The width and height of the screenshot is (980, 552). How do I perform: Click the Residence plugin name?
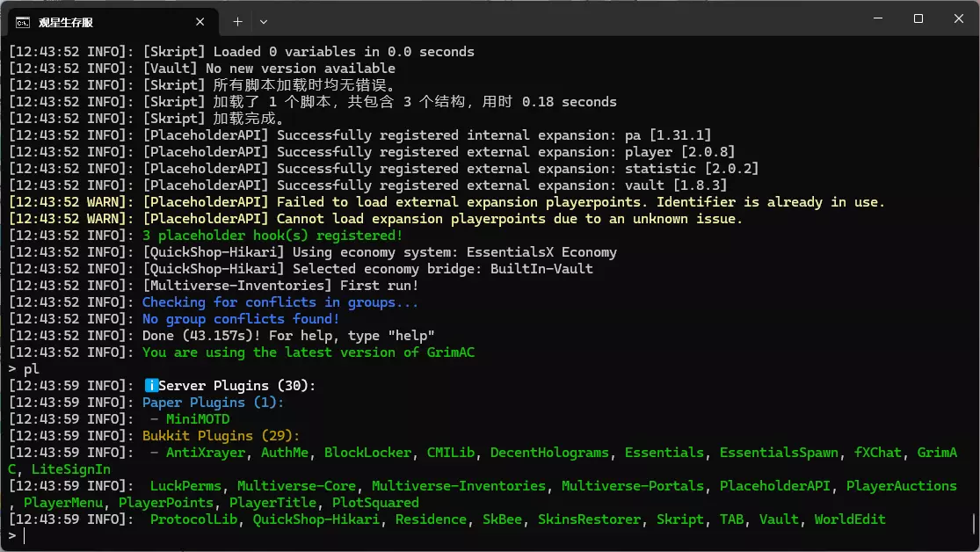pyautogui.click(x=431, y=519)
